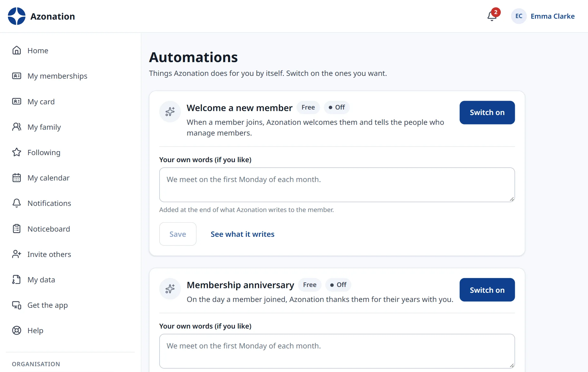Click the Free badge beside Membership anniversary
The width and height of the screenshot is (588, 372).
click(310, 285)
